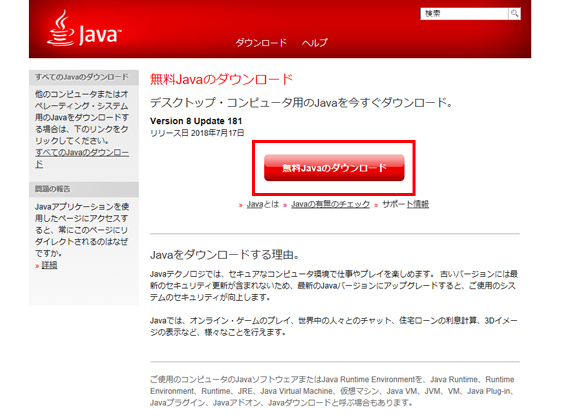Click the red arrow before サポート情報
Image resolution: width=570 pixels, height=420 pixels.
376,205
